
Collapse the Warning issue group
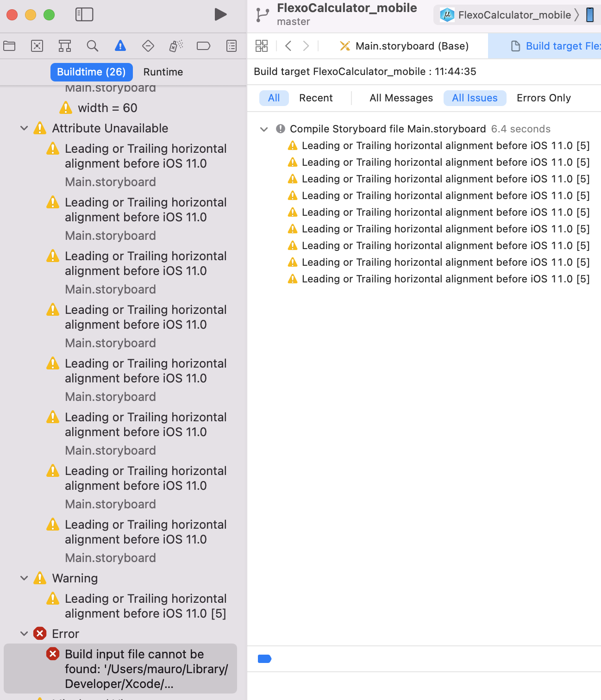[24, 578]
